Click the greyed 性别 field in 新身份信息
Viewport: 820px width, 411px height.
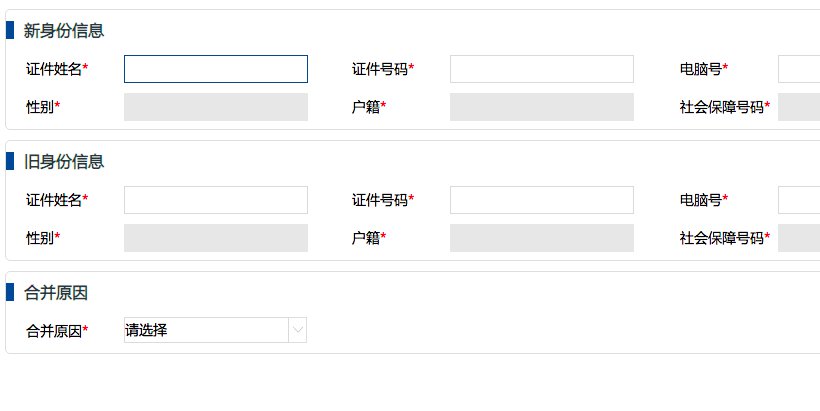(215, 107)
